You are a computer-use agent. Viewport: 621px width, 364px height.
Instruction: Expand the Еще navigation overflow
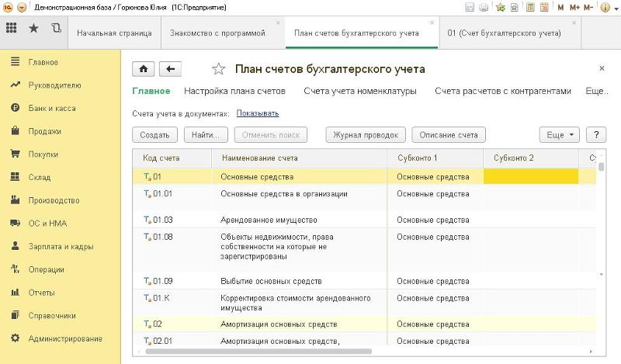[x=596, y=91]
